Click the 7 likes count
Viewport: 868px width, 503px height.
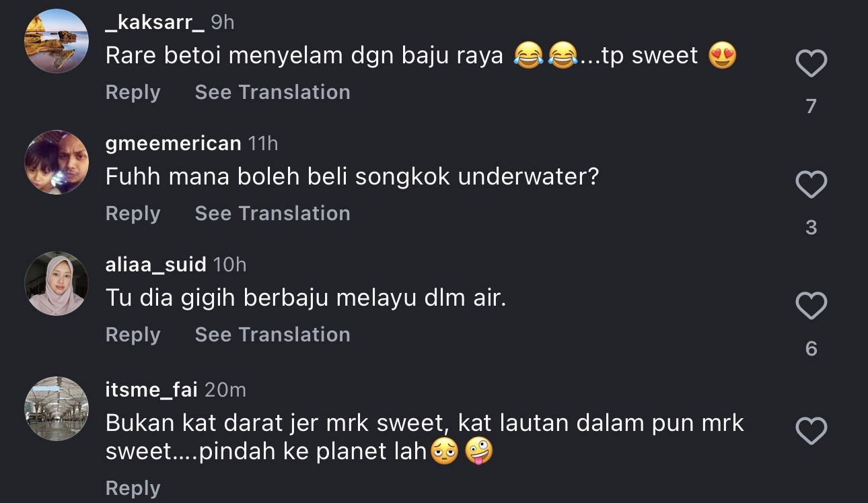coord(811,106)
